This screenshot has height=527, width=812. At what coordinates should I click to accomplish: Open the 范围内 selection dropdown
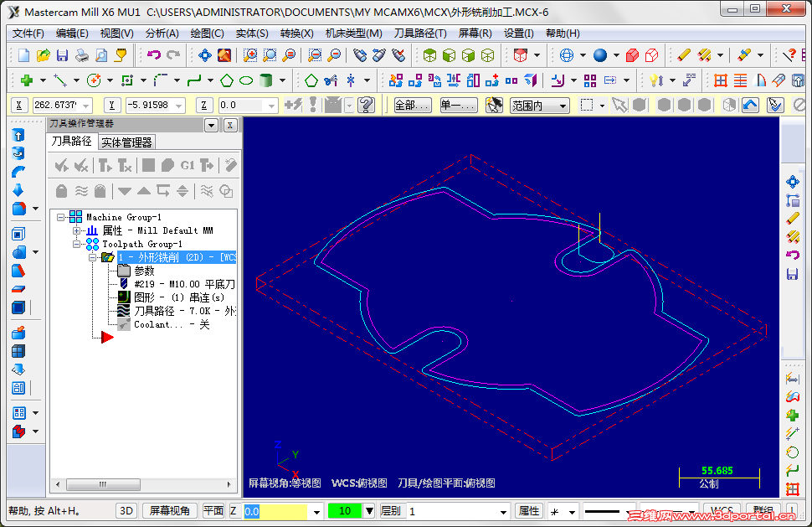coord(563,106)
